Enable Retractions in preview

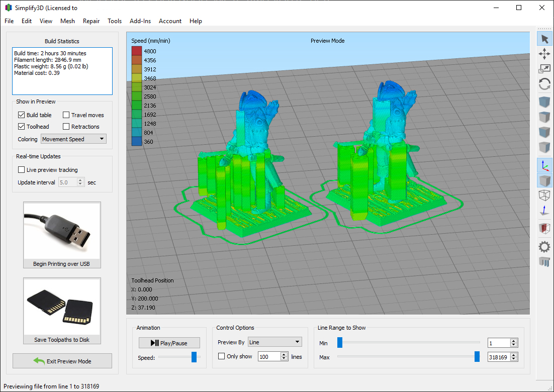coord(66,127)
